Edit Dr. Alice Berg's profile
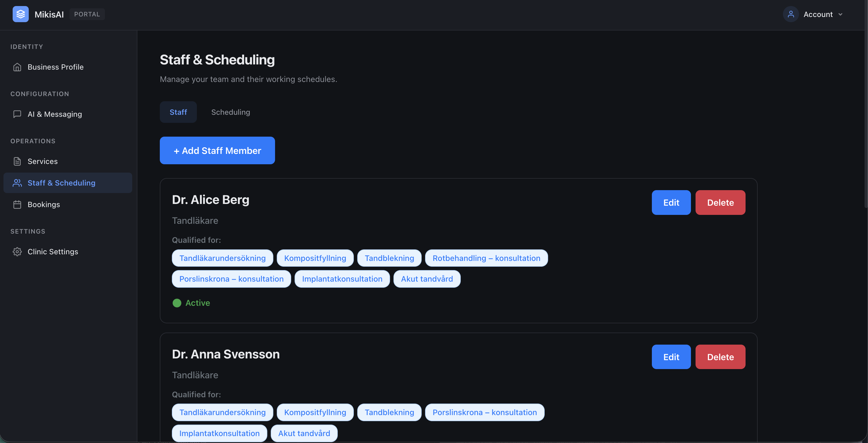Image resolution: width=868 pixels, height=443 pixels. (671, 203)
